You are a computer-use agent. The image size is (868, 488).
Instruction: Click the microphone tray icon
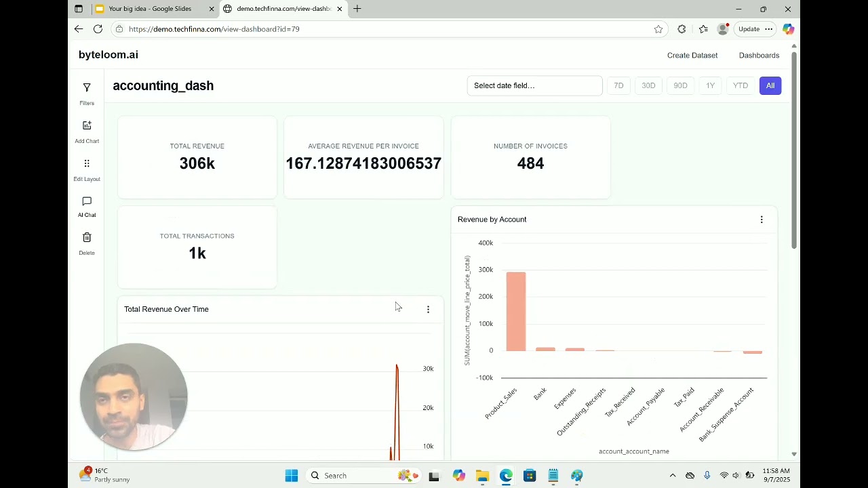707,476
